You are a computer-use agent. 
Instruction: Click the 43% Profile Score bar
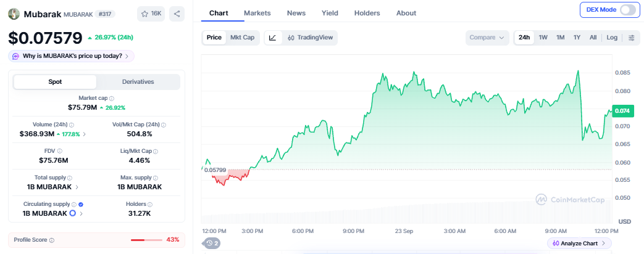[146, 240]
